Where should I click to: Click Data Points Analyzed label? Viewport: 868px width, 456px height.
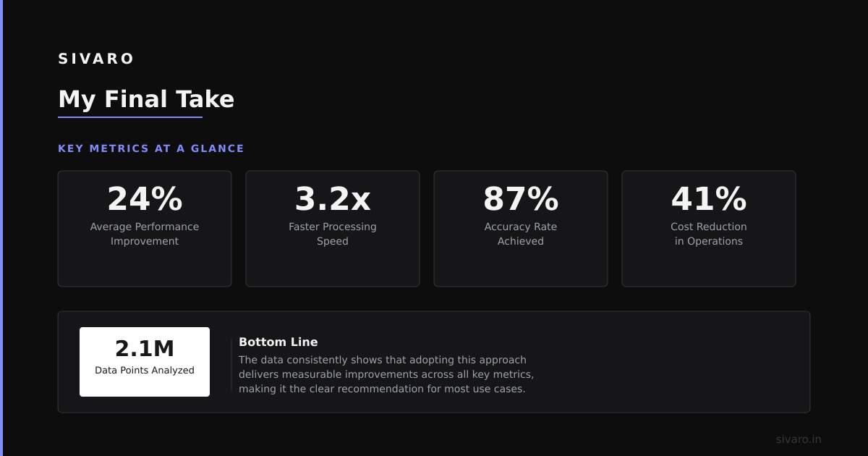(x=145, y=371)
